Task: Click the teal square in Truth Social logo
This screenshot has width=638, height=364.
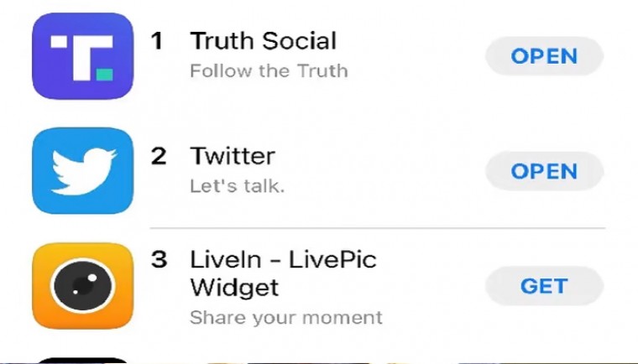Action: [x=104, y=75]
